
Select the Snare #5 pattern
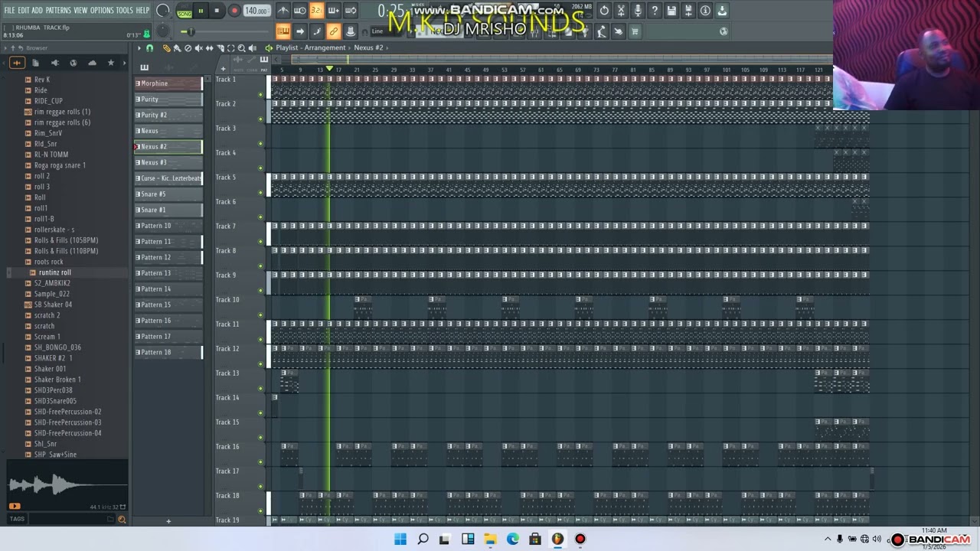pyautogui.click(x=168, y=194)
